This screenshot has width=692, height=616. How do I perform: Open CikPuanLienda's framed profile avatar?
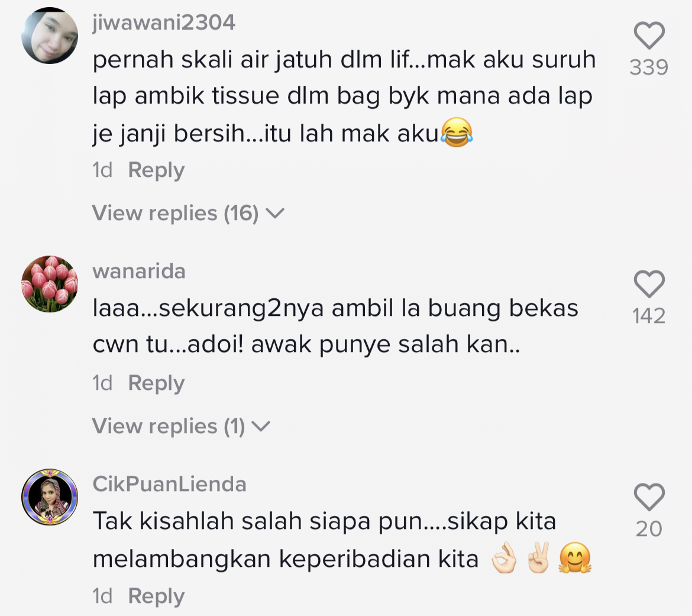pos(50,497)
